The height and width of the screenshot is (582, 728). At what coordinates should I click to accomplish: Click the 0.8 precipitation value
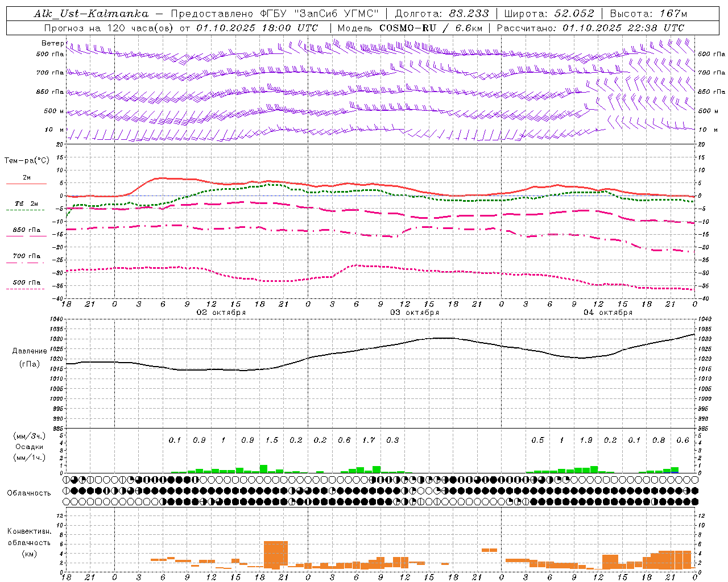659,440
